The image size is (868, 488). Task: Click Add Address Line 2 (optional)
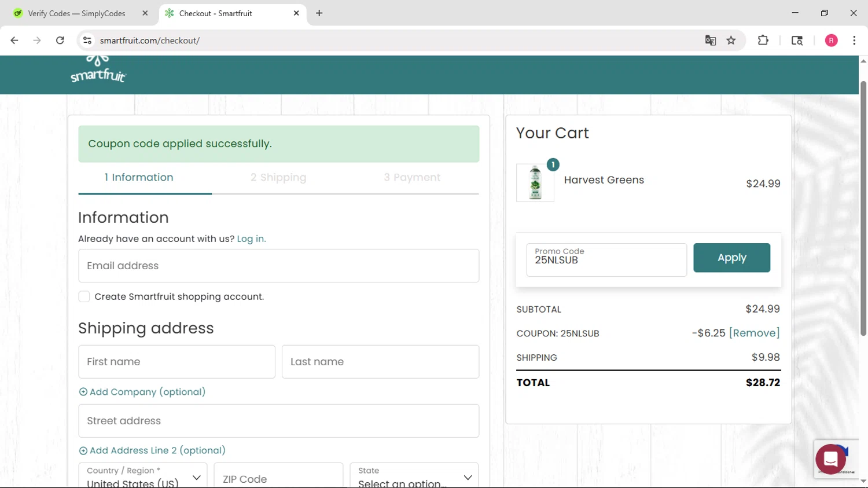click(157, 450)
